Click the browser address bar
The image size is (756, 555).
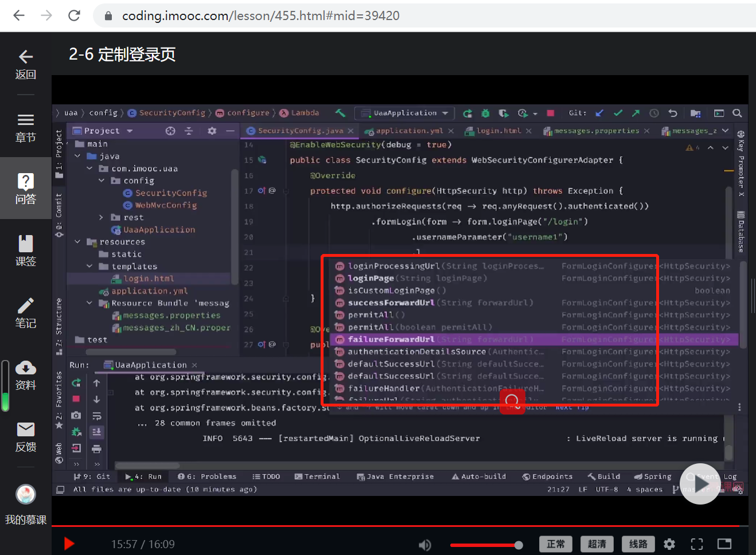click(424, 15)
